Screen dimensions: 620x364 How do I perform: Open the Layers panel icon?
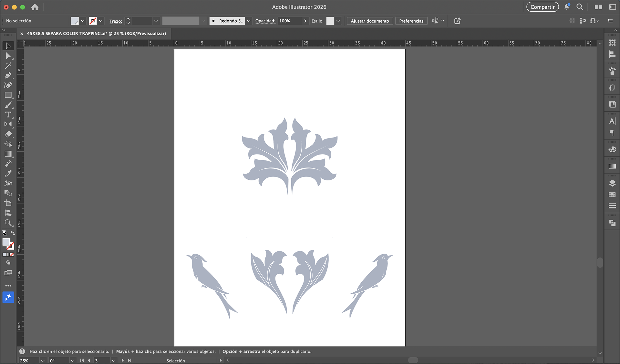click(x=612, y=183)
